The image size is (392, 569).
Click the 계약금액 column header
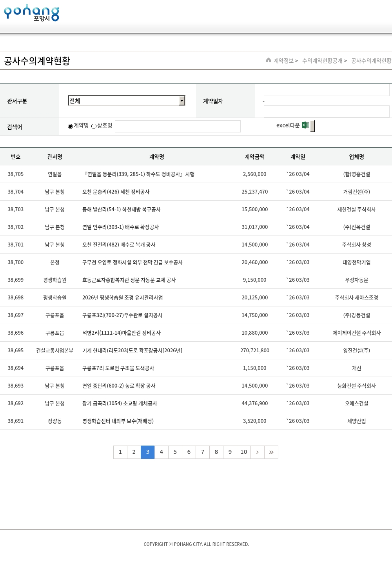(254, 157)
